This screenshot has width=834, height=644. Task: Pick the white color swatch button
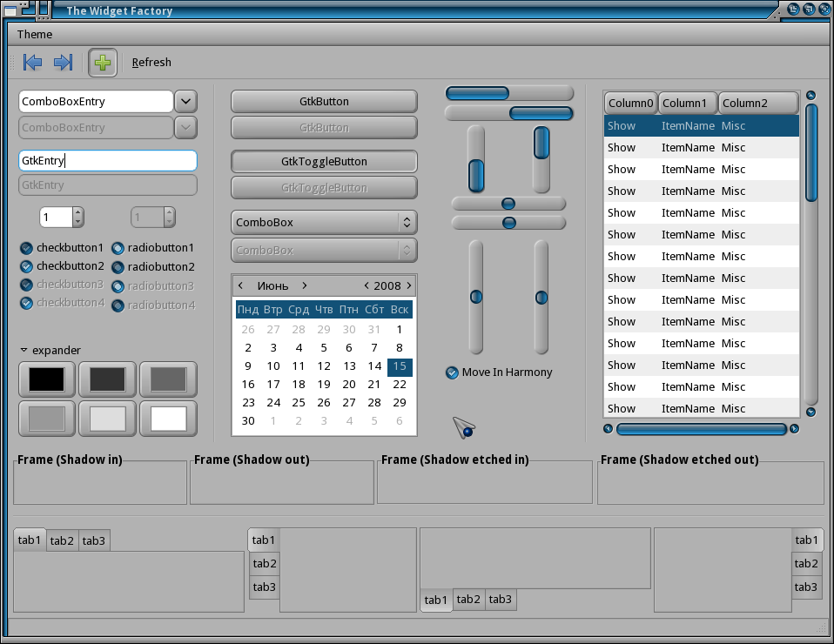click(x=169, y=419)
